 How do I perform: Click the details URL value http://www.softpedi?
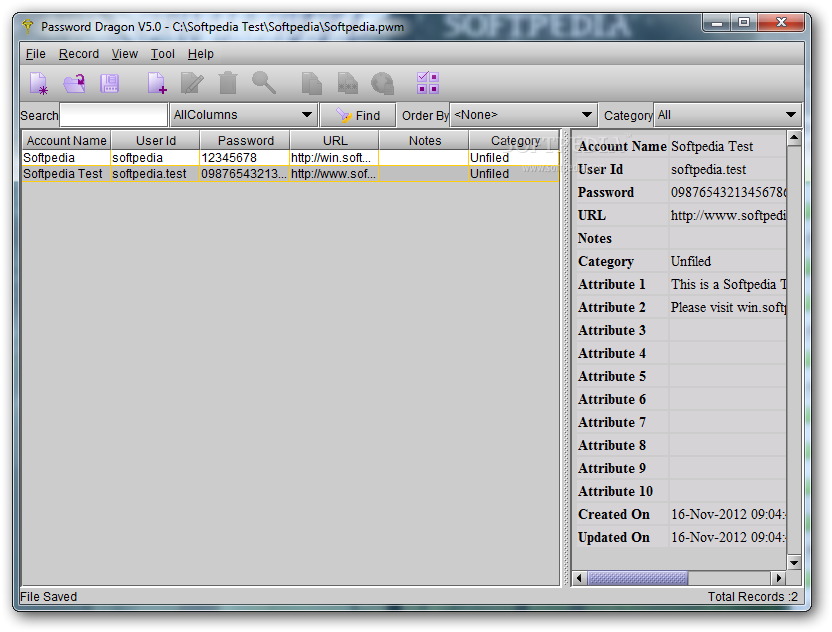[728, 215]
